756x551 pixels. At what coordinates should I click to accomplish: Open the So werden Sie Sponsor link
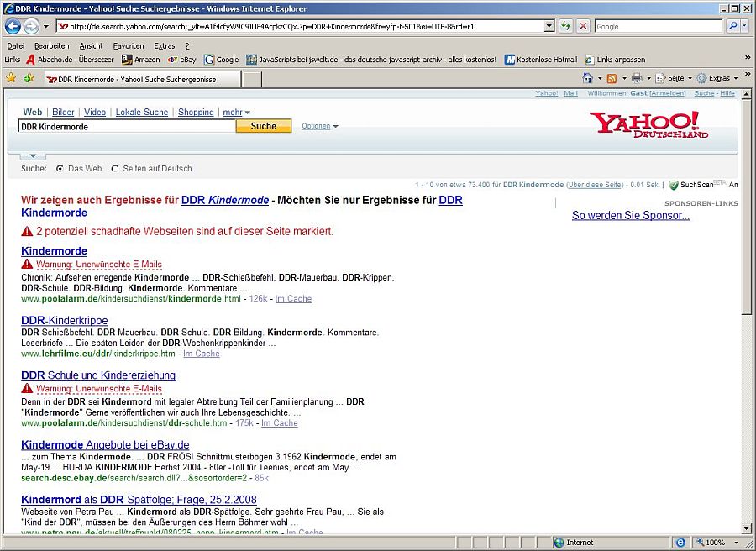[x=631, y=216]
